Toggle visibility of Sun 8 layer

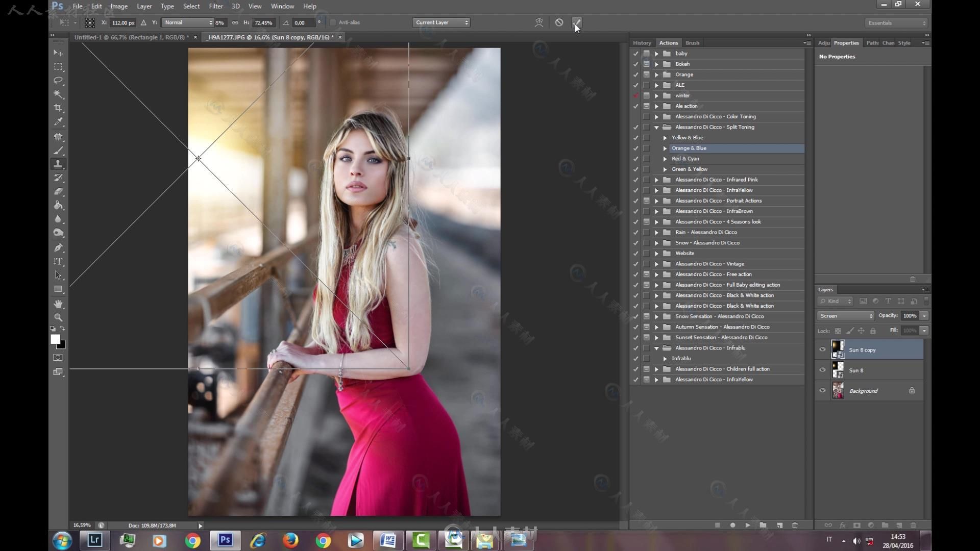(x=822, y=370)
